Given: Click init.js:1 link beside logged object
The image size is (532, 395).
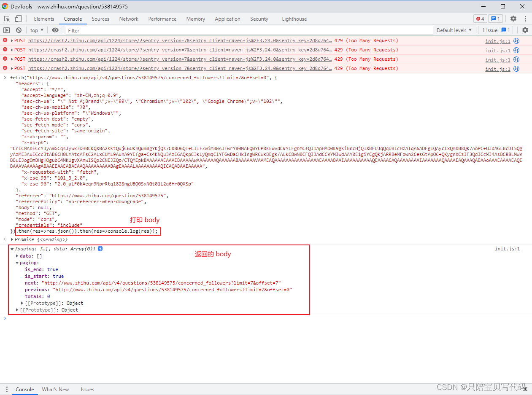Looking at the screenshot, I should click(508, 249).
